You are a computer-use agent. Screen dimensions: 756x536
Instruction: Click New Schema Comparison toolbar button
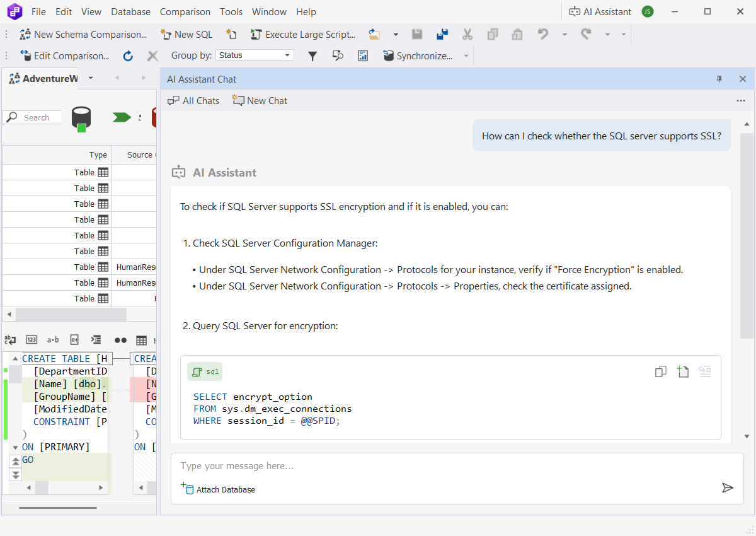click(x=83, y=35)
